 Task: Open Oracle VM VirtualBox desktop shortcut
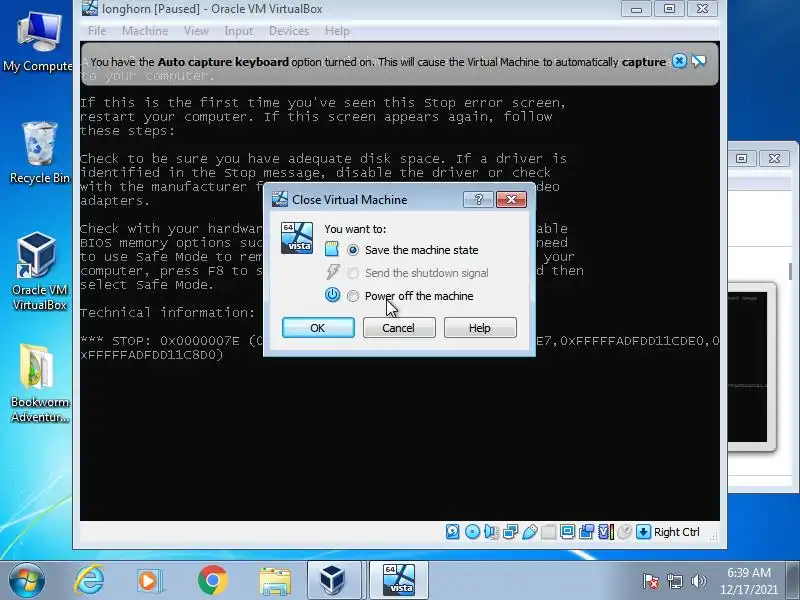point(39,271)
